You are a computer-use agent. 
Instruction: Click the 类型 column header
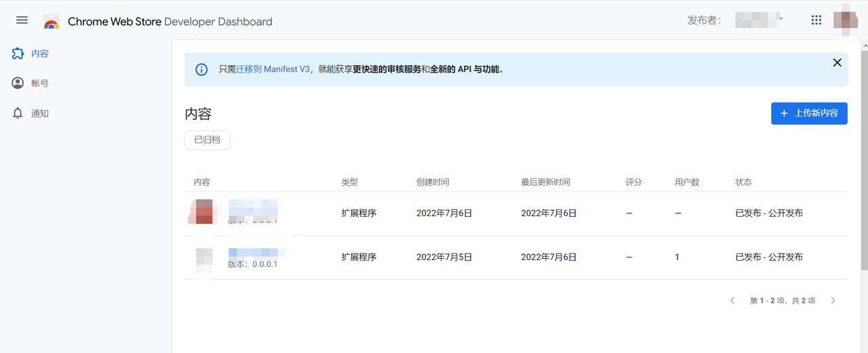(x=350, y=182)
